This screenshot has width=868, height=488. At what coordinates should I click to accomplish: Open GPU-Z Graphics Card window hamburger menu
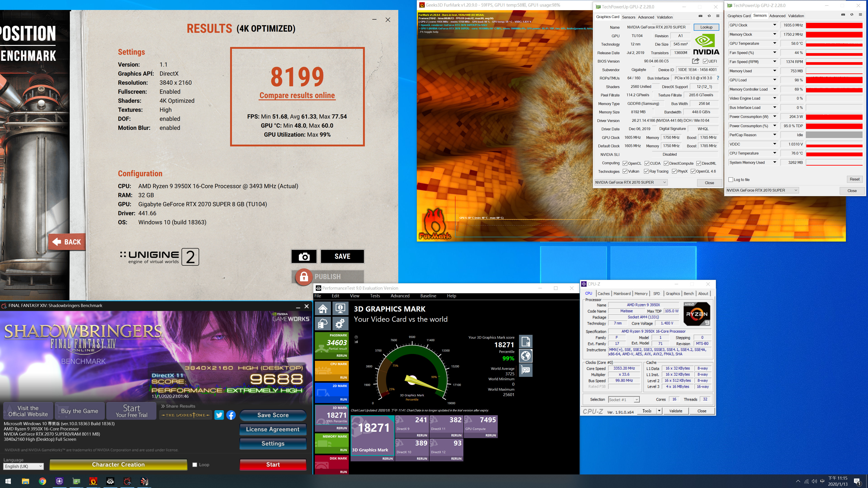[x=718, y=16]
